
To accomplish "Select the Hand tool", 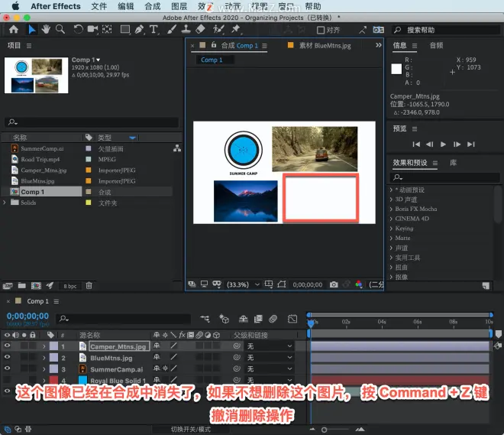I will point(46,30).
